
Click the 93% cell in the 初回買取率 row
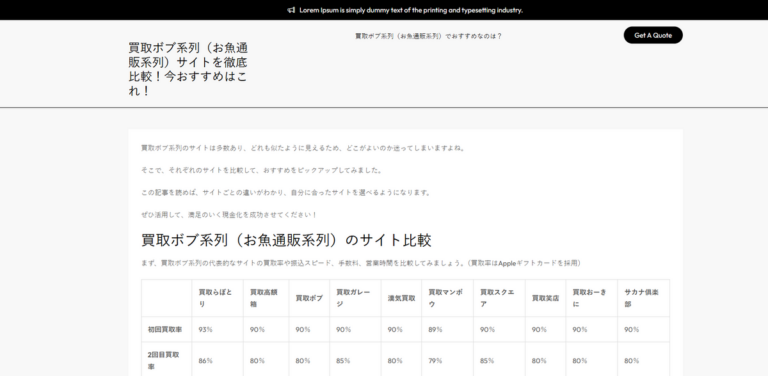coord(217,329)
